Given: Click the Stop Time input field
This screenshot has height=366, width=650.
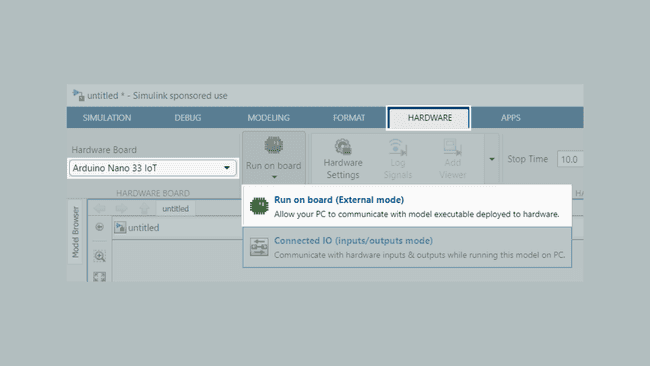Looking at the screenshot, I should pyautogui.click(x=570, y=159).
